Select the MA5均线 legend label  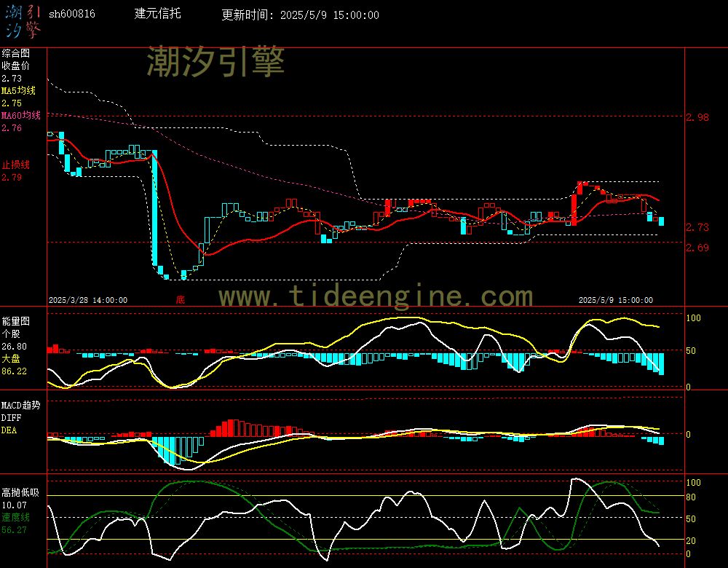19,90
